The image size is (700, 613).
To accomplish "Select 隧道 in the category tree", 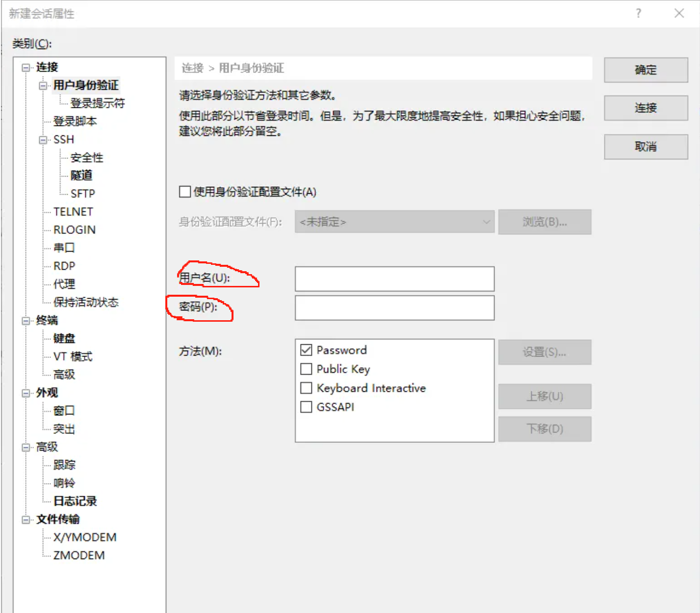I will (81, 175).
